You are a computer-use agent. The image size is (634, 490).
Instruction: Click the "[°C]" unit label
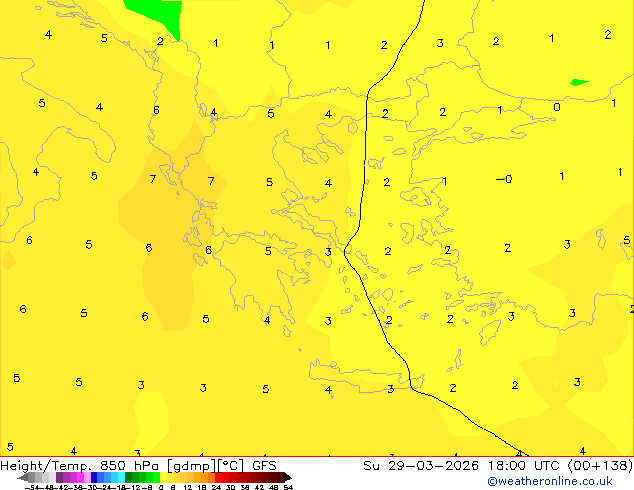click(x=236, y=465)
